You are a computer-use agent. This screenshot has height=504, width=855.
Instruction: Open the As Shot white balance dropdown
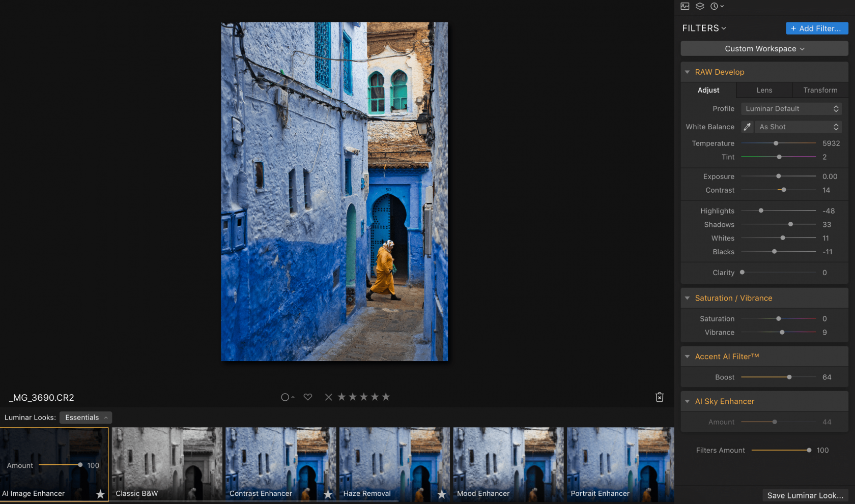(798, 127)
